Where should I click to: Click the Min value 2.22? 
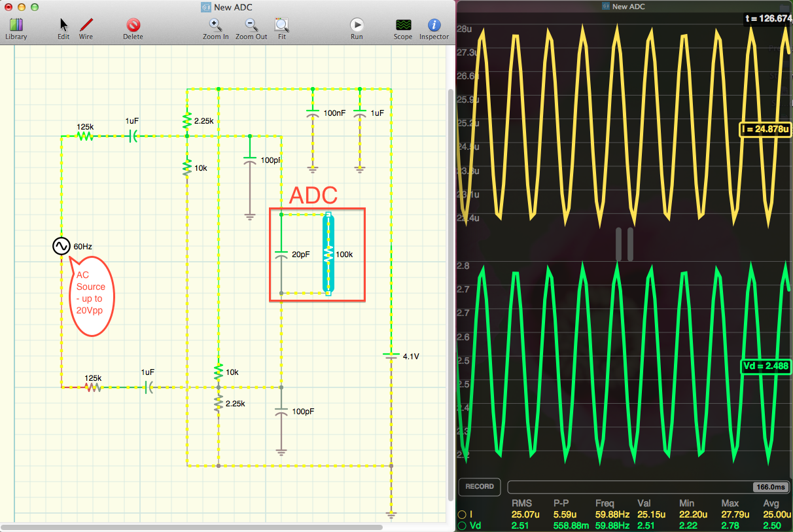(x=687, y=525)
